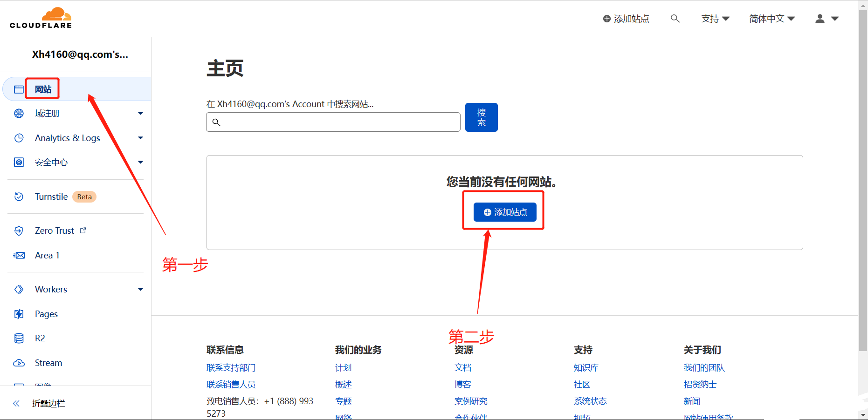Open R2 sidebar item

point(40,338)
